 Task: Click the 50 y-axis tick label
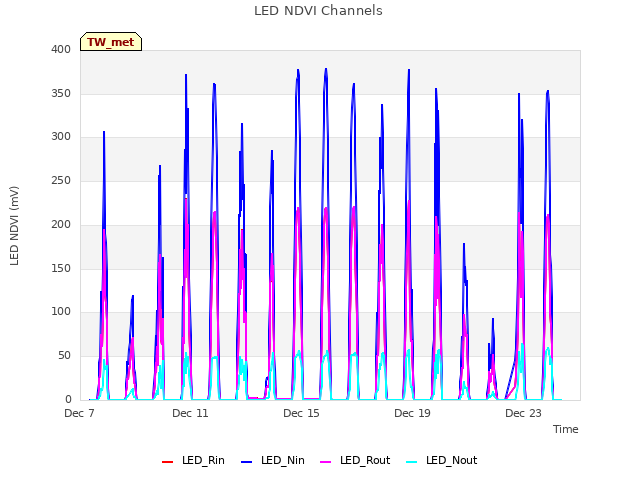64,356
